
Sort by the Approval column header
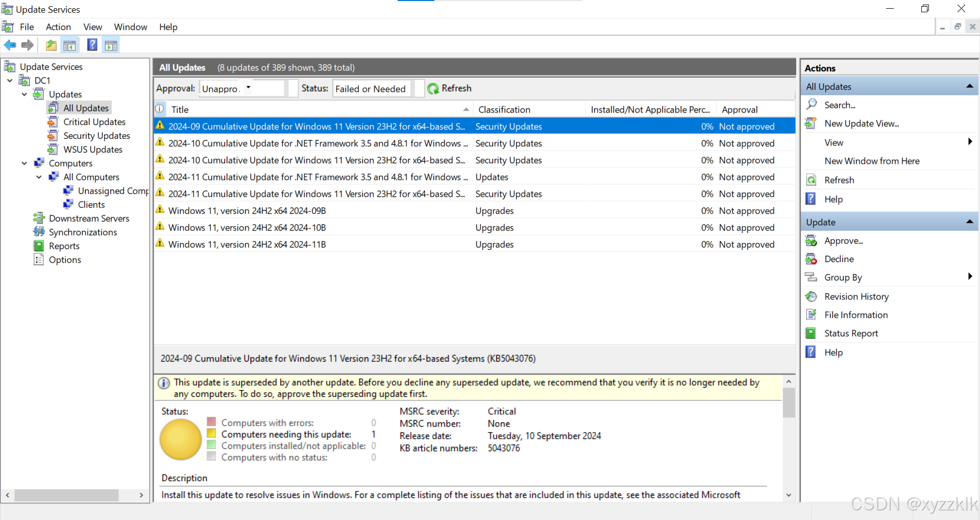click(755, 109)
